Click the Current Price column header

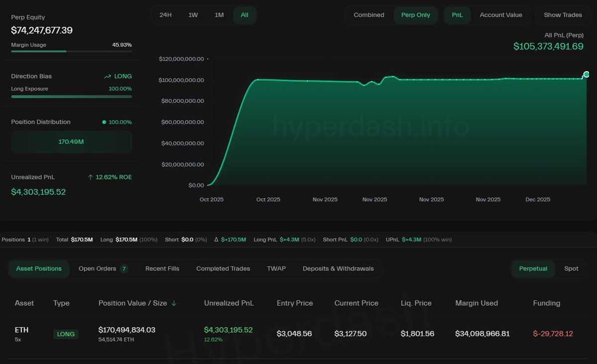tap(356, 303)
